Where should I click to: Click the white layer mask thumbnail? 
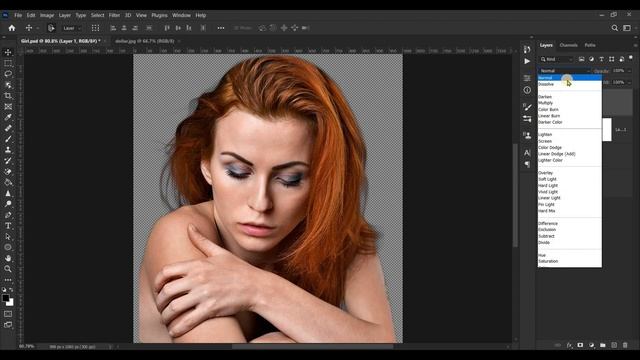pos(607,129)
